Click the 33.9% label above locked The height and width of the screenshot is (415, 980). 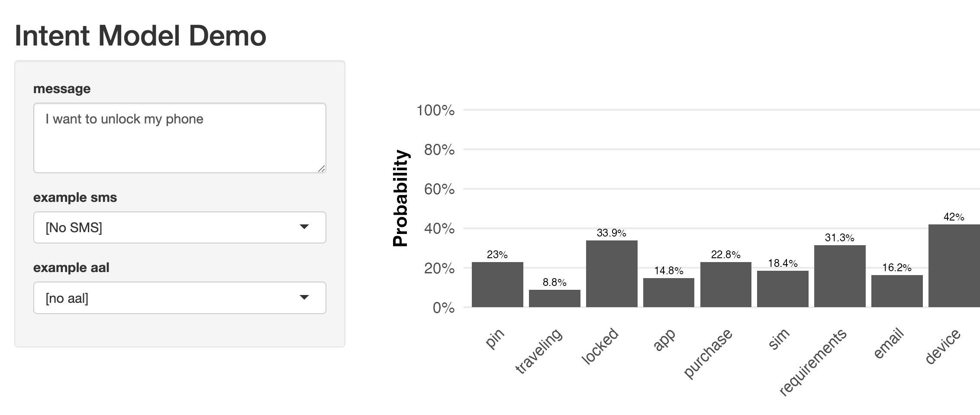coord(611,233)
